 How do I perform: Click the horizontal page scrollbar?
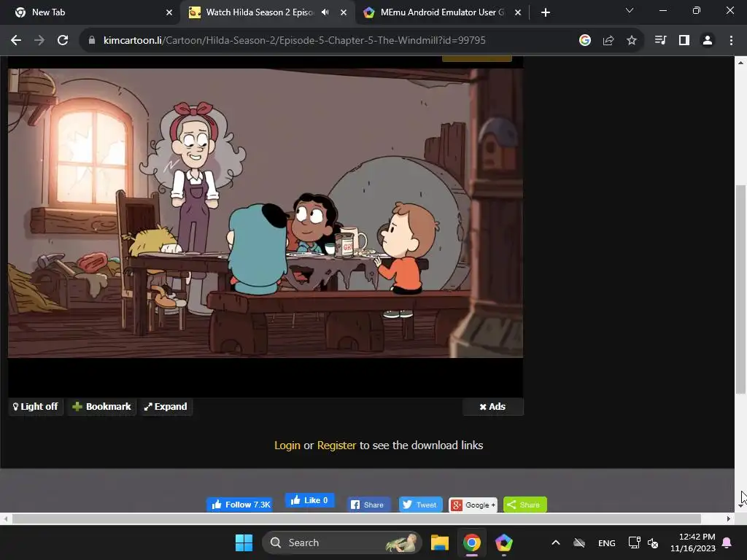point(356,518)
